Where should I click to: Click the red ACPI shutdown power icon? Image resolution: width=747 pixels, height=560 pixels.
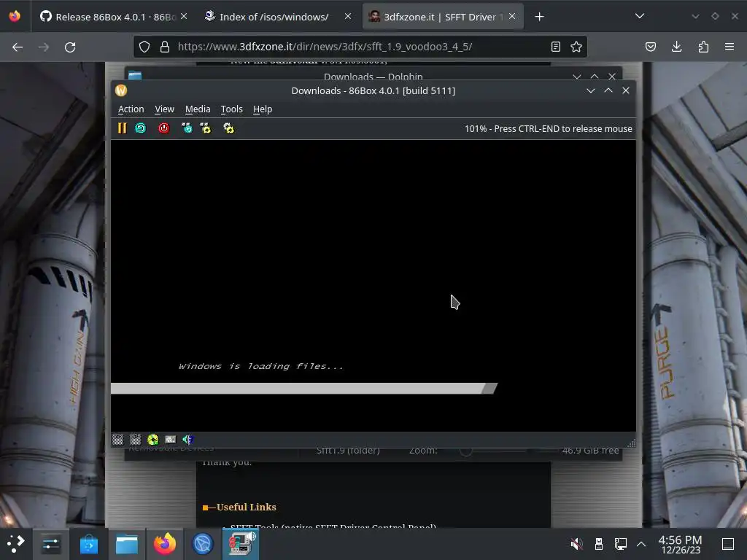point(164,128)
